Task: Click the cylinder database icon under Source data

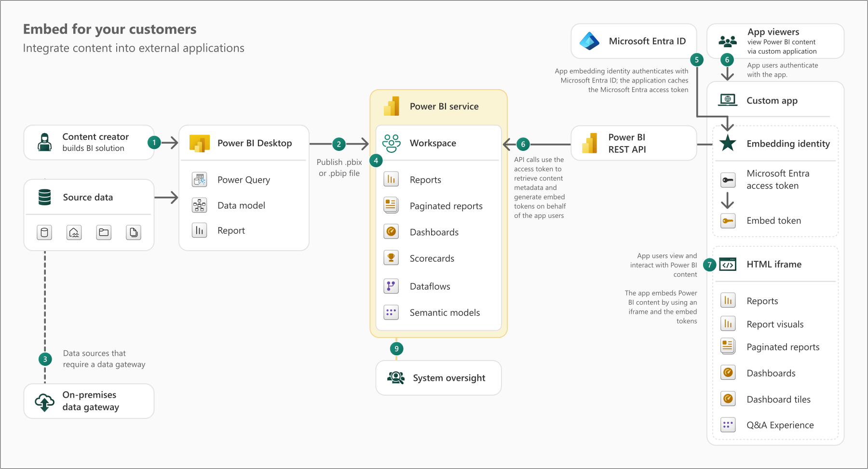Action: 44,233
